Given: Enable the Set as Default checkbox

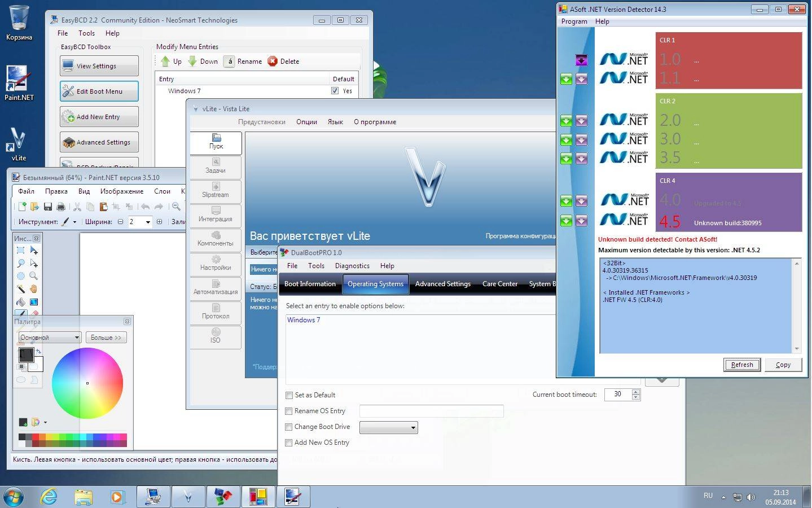Looking at the screenshot, I should click(289, 395).
